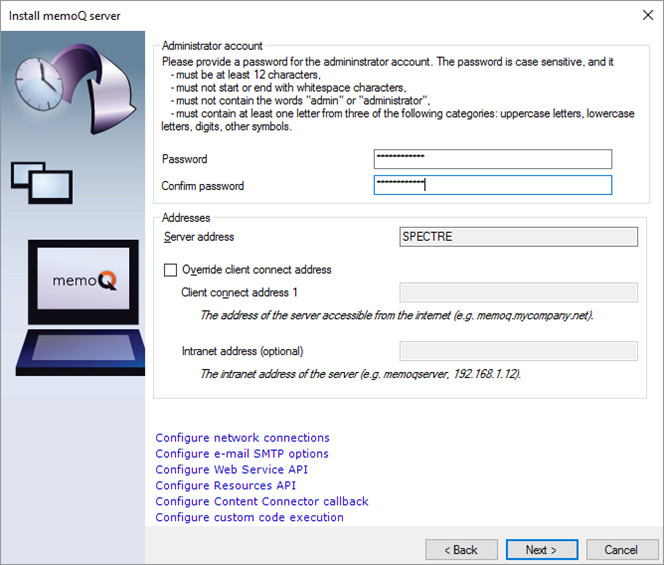664x565 pixels.
Task: Click the Password input field
Action: pos(492,159)
